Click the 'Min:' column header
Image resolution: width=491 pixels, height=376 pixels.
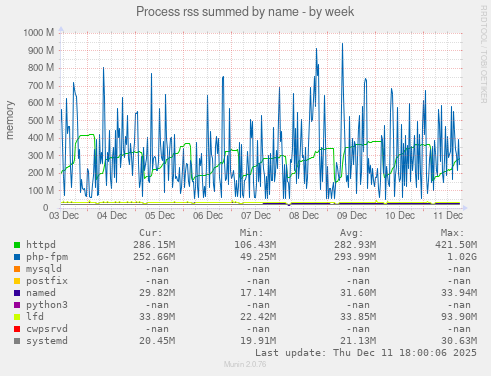point(251,233)
